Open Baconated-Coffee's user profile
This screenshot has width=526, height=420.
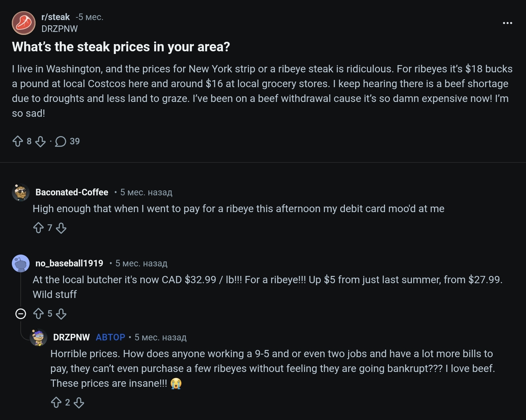pos(72,192)
